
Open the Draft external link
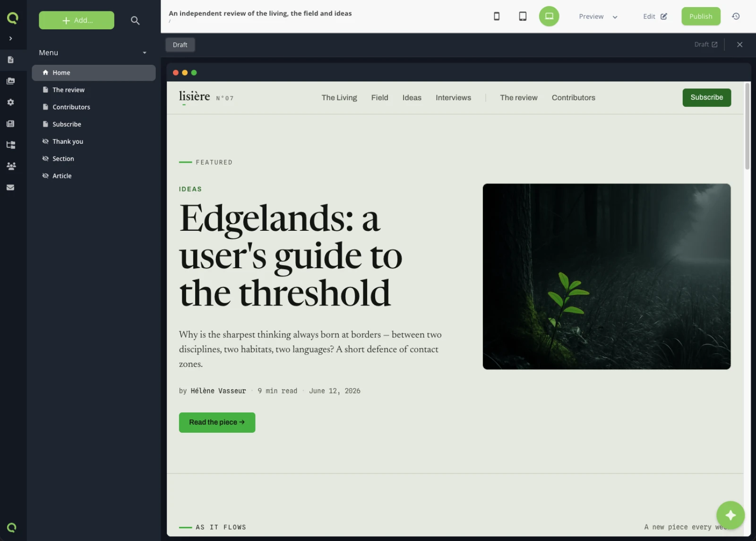(706, 44)
